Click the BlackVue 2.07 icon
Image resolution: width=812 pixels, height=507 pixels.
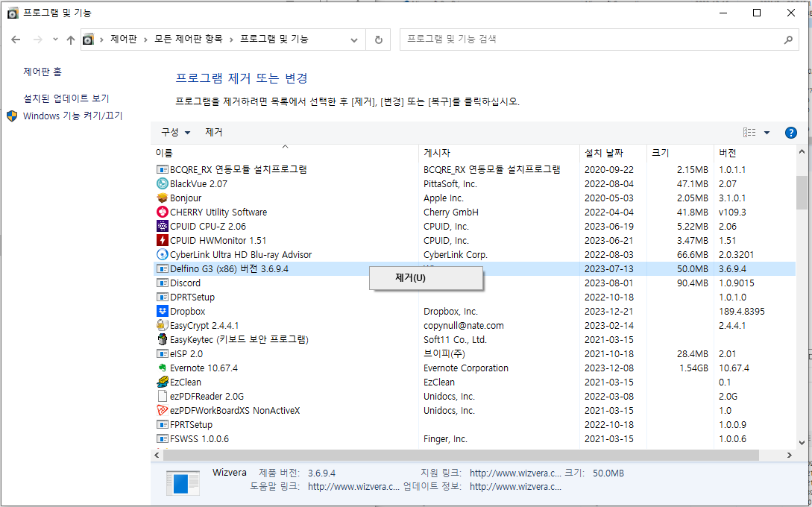coord(163,184)
